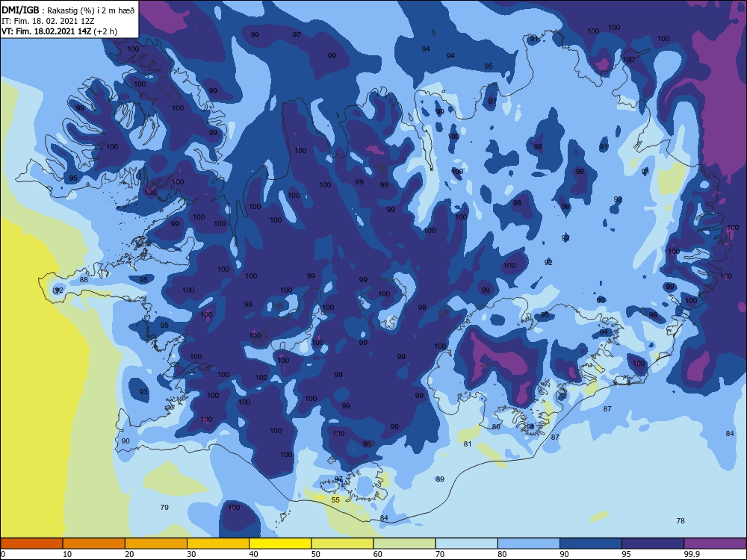Image resolution: width=747 pixels, height=560 pixels.
Task: Select the 30–40 amber legend block
Action: pos(218,544)
